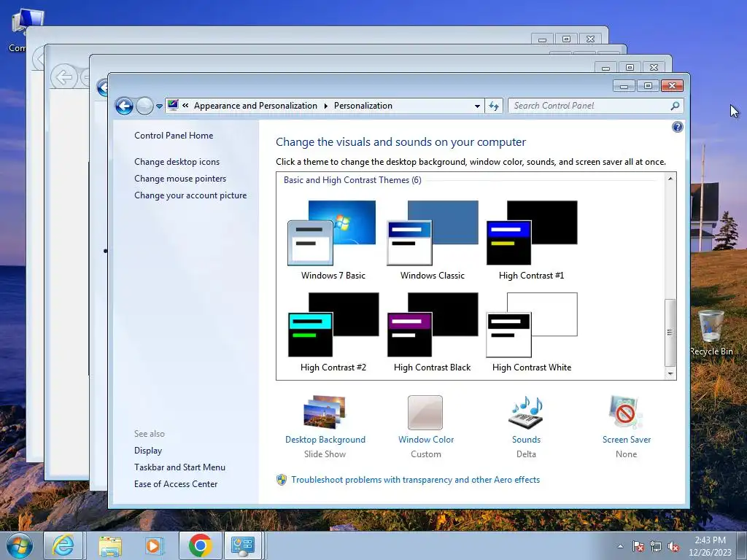Click Personalization breadcrumb in address bar
Screen dimensions: 747x560
pos(363,106)
